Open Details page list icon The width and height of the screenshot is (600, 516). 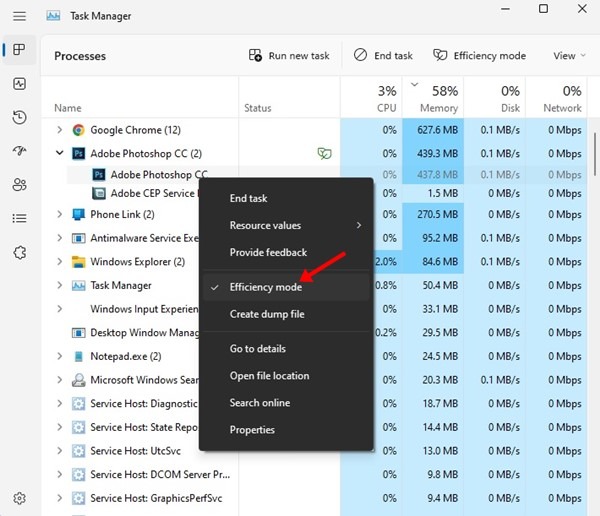19,218
